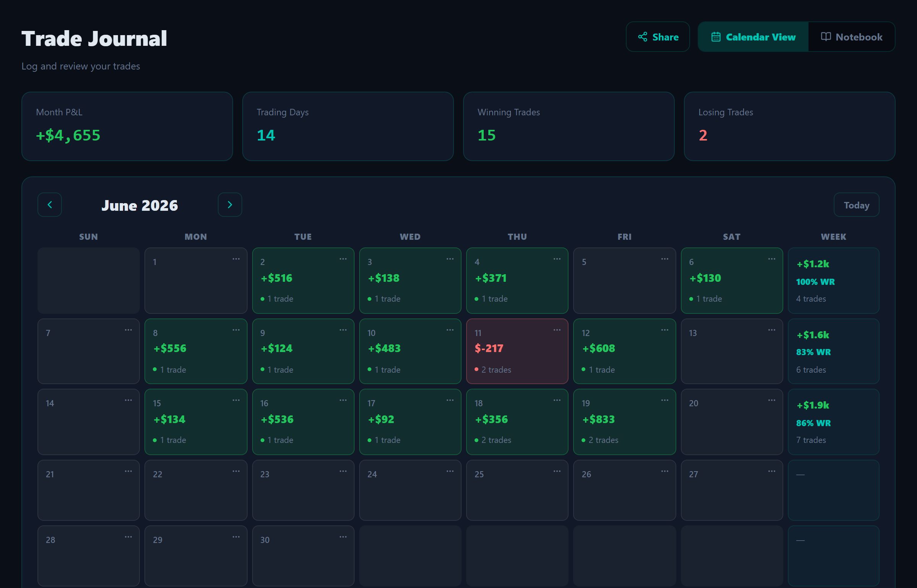Click the THU column header

pyautogui.click(x=517, y=237)
